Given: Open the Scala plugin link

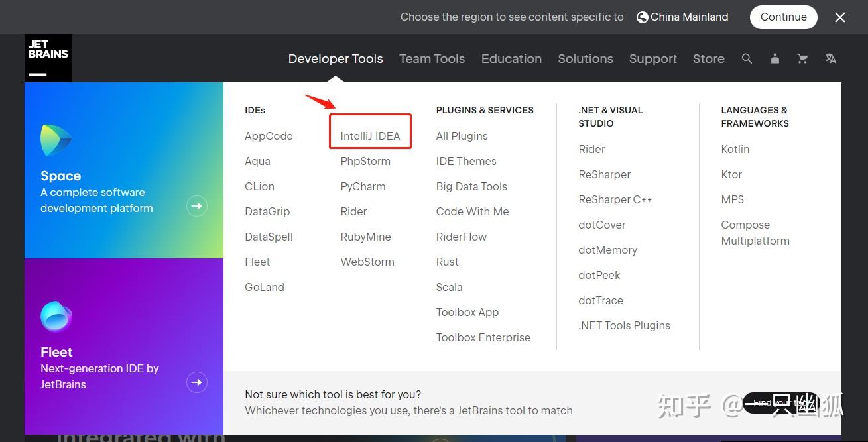Looking at the screenshot, I should (449, 287).
